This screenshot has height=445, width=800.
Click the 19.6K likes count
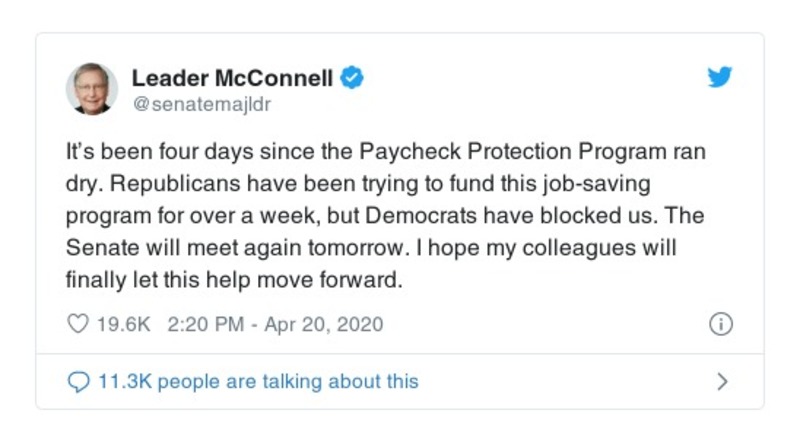[122, 325]
